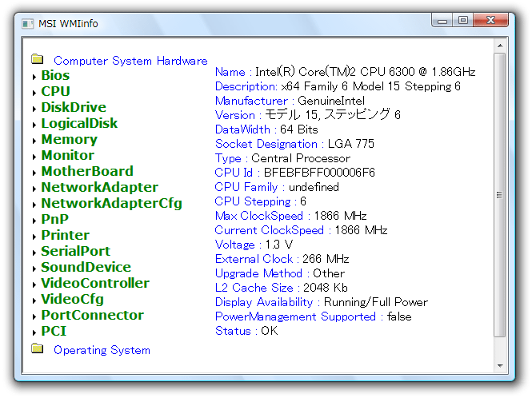
Task: Show Monitor information
Action: (x=67, y=156)
